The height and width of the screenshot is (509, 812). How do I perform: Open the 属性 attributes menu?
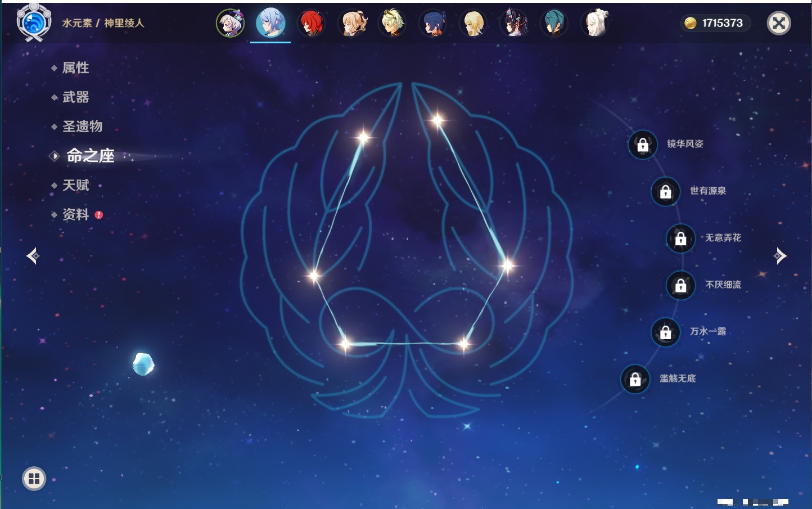pyautogui.click(x=75, y=68)
